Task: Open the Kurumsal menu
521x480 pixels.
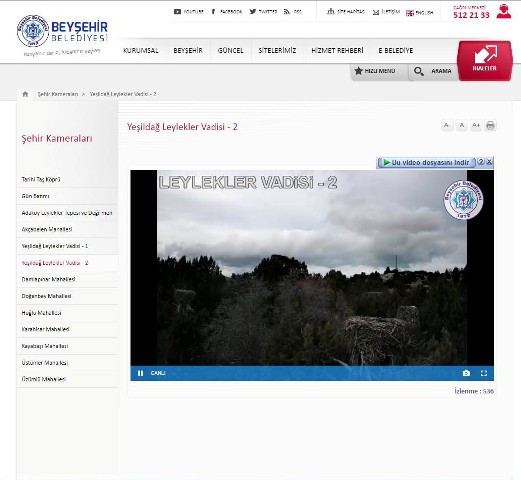Action: [141, 50]
